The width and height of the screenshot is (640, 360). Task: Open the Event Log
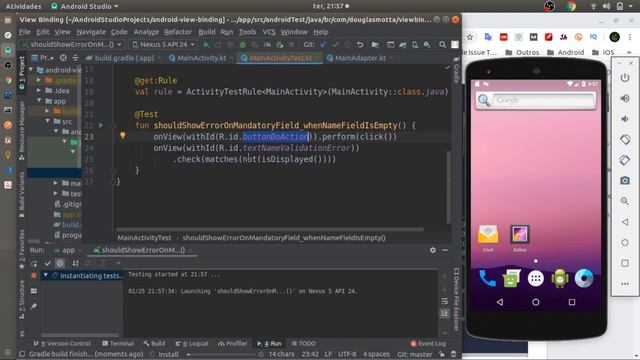428,343
